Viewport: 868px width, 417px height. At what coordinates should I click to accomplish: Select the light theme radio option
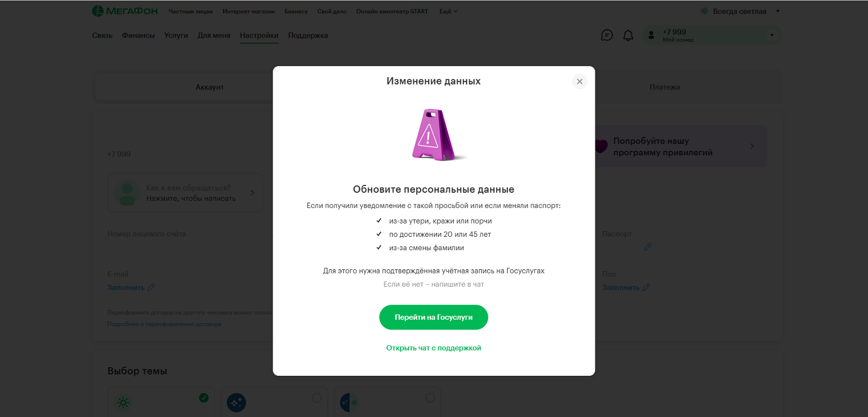pos(204,398)
